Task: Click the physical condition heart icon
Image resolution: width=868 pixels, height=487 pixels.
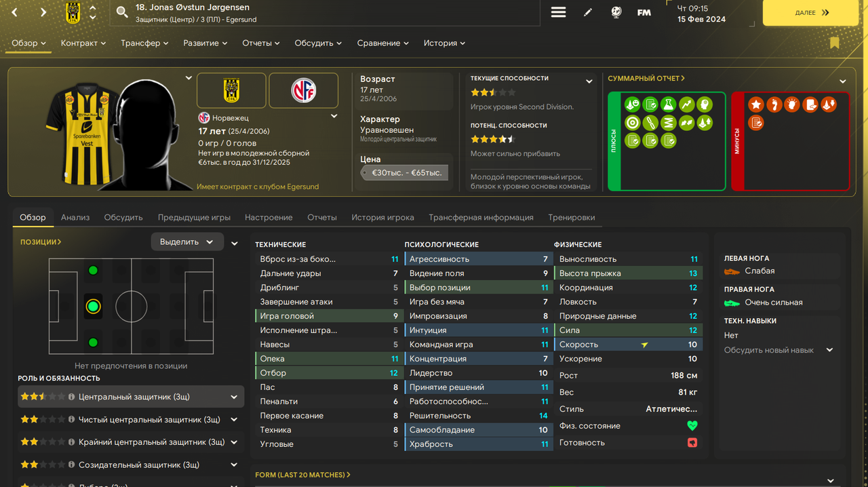Action: point(692,426)
